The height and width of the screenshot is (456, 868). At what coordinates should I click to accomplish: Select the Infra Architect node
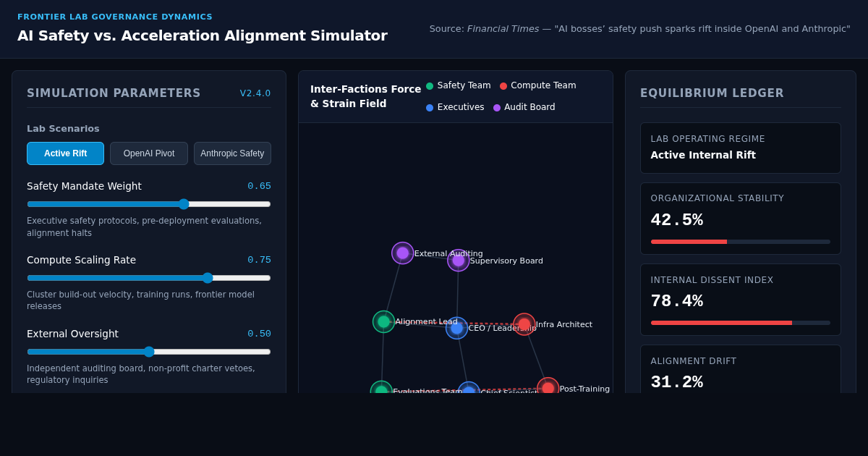[524, 324]
